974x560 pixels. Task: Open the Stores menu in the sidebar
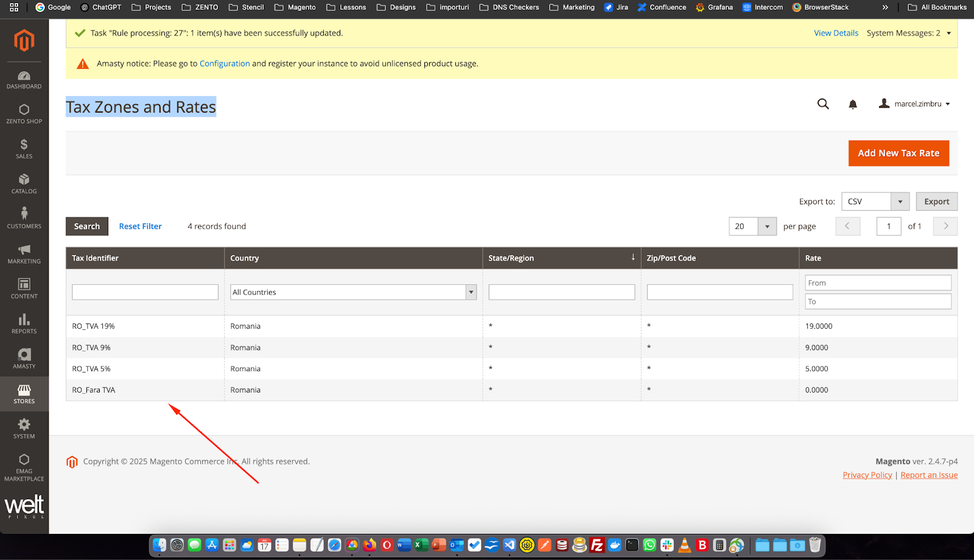24,394
